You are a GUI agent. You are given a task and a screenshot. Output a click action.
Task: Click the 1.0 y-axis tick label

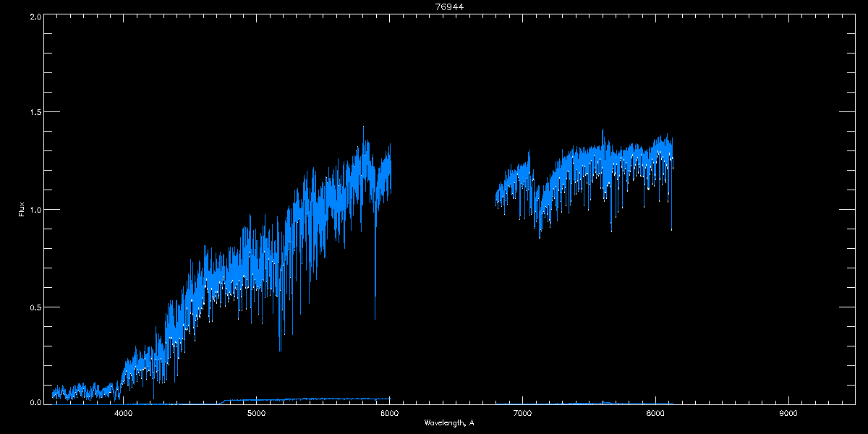34,210
